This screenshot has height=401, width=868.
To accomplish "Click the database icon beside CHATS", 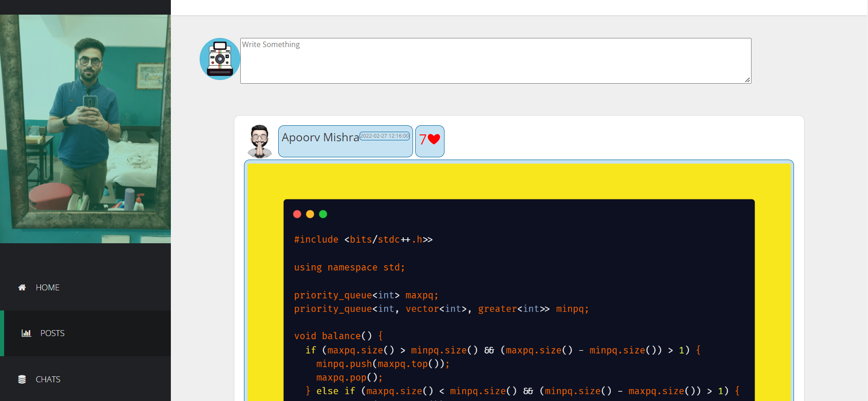I will (22, 380).
